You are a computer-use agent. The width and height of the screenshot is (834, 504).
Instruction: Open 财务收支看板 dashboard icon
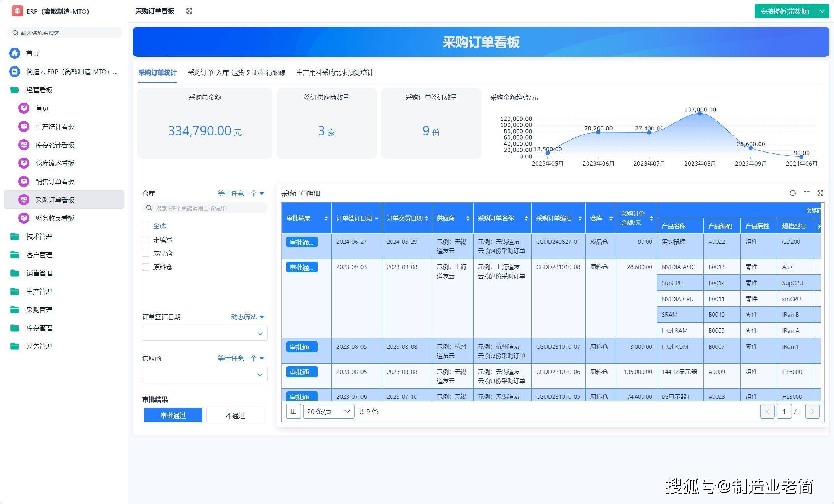click(24, 218)
